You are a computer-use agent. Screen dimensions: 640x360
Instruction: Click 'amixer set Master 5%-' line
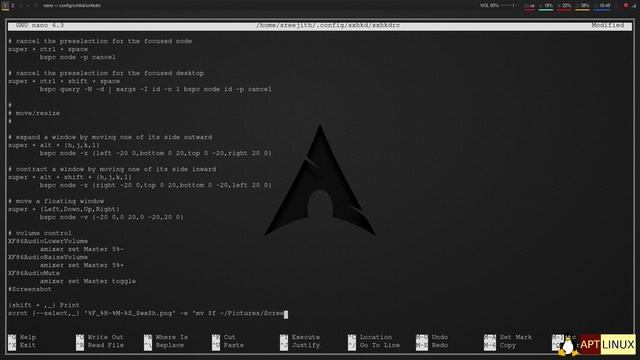(x=82, y=249)
